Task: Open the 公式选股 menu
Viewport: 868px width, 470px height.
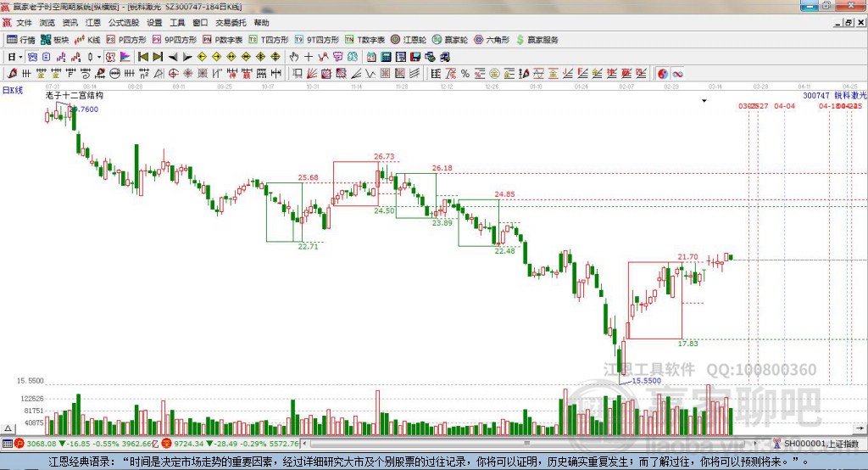Action: (124, 23)
